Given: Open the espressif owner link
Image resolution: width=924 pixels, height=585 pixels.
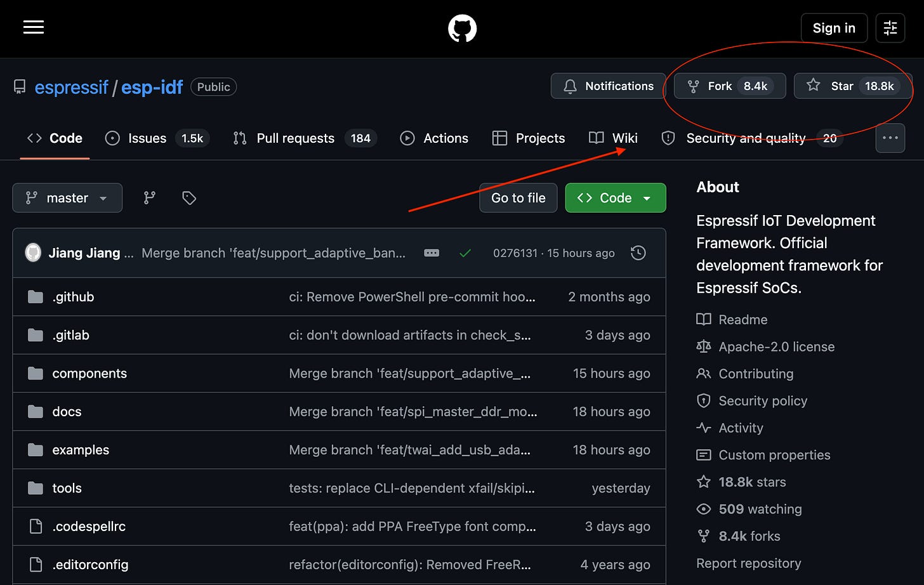Looking at the screenshot, I should point(71,87).
